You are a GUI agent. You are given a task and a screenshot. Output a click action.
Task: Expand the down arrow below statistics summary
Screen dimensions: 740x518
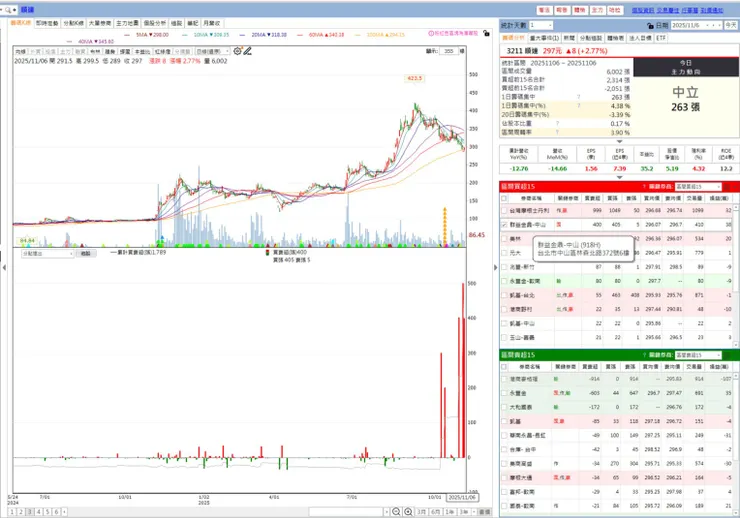(619, 141)
